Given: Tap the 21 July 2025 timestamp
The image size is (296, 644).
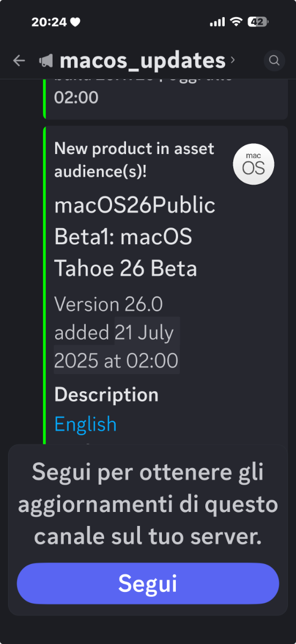Looking at the screenshot, I should (116, 346).
